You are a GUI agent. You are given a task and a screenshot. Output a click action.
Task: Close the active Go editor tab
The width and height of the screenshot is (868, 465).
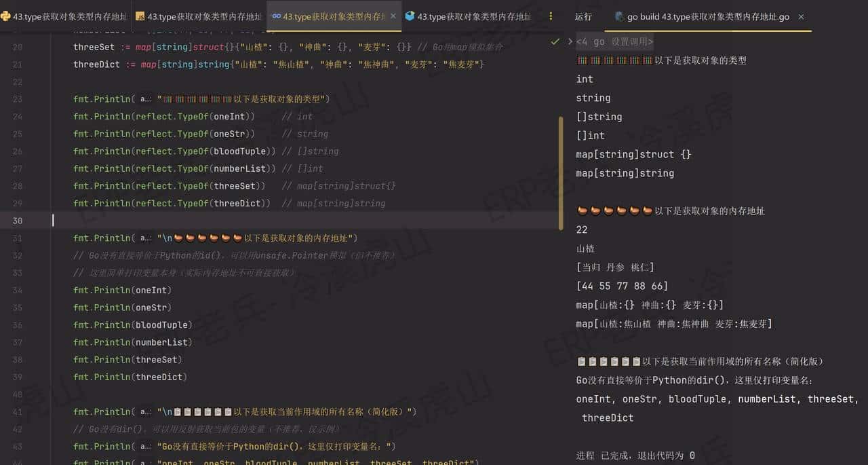[x=392, y=16]
